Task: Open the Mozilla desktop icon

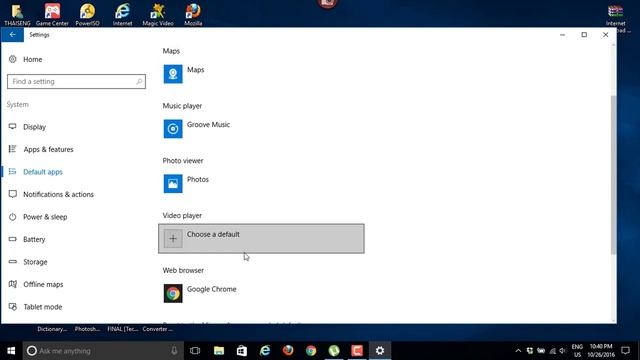Action: point(193,14)
